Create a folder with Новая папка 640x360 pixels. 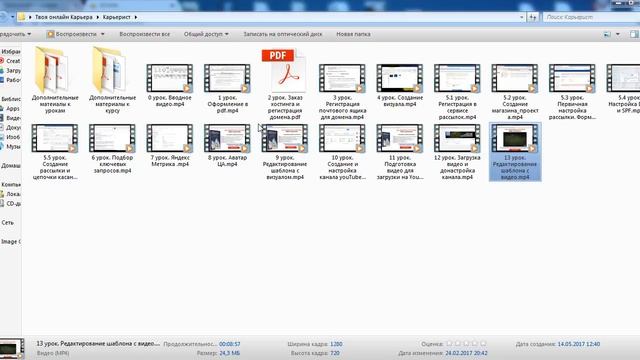353,34
